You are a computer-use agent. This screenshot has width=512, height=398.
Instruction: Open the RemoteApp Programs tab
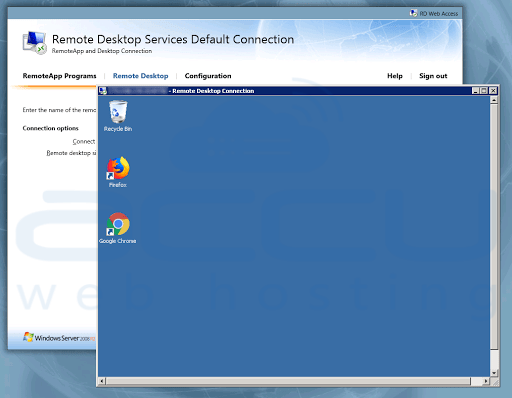coord(59,76)
